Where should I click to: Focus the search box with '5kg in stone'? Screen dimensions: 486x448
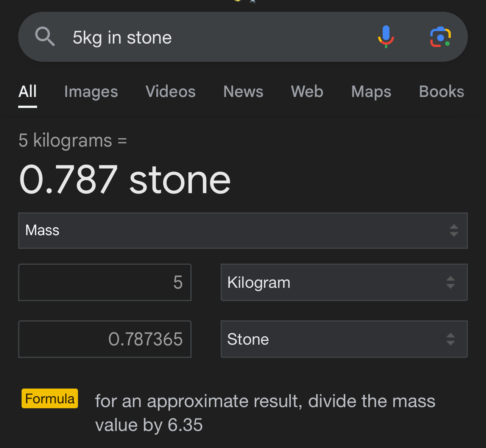tap(243, 37)
